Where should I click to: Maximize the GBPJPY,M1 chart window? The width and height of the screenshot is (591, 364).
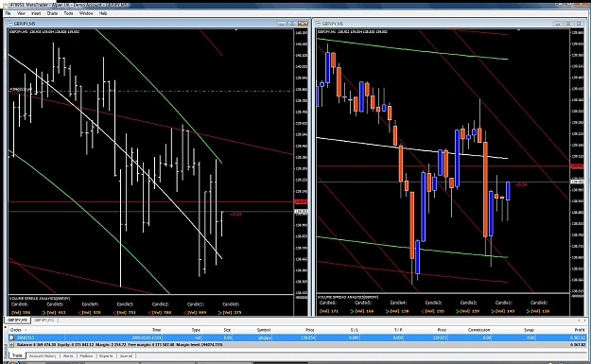click(568, 24)
